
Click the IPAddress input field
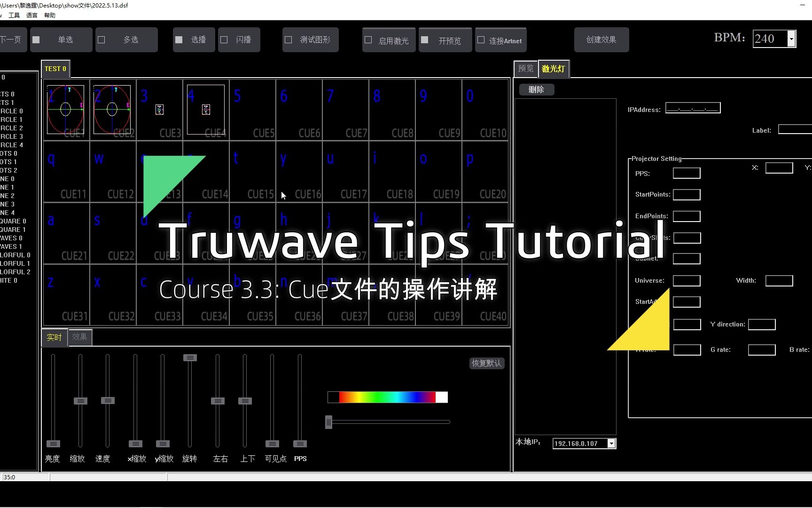(x=693, y=108)
